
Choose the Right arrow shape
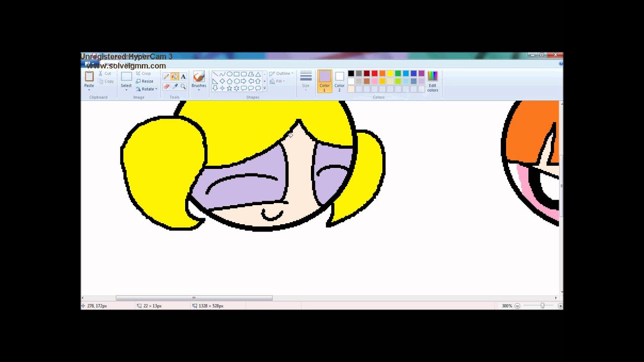244,81
